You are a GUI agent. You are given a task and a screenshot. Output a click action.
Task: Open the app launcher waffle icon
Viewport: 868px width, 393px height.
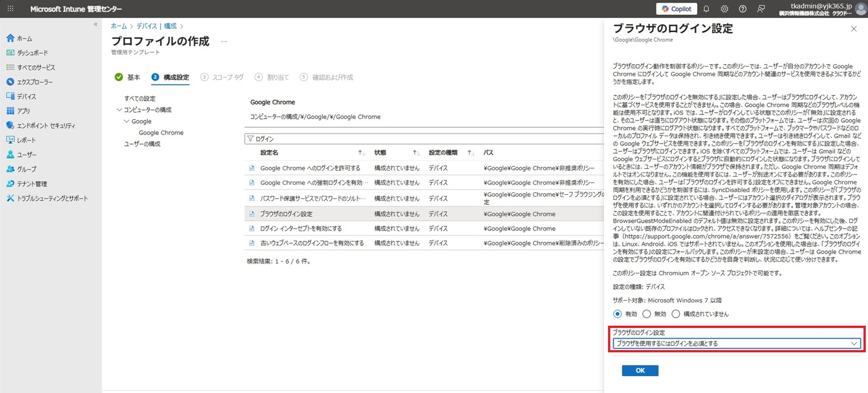[x=10, y=9]
